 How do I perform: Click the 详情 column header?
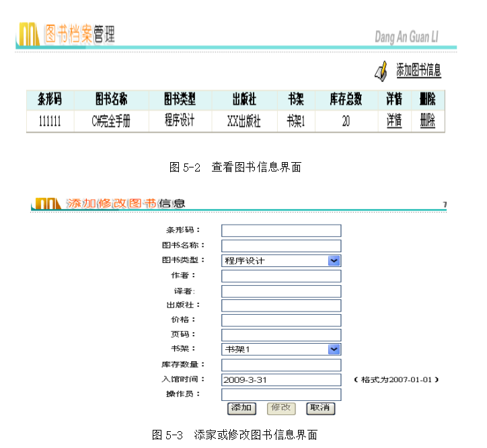point(394,100)
